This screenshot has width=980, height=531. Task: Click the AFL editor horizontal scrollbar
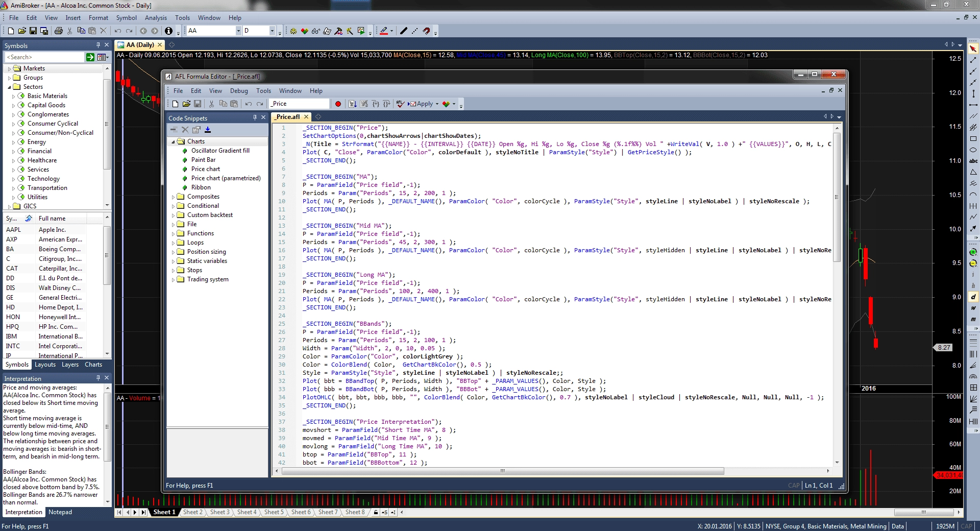[503, 471]
